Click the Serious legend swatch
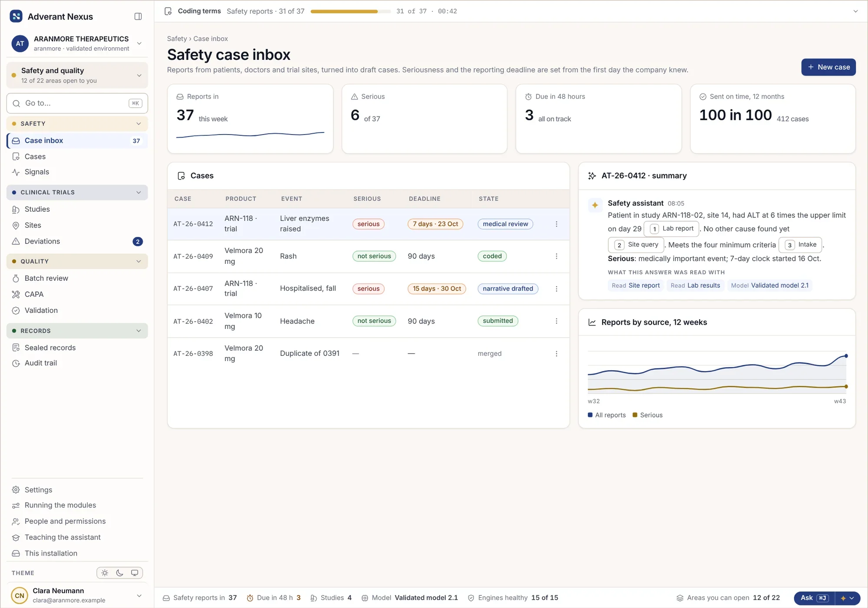The width and height of the screenshot is (868, 608). (x=635, y=415)
